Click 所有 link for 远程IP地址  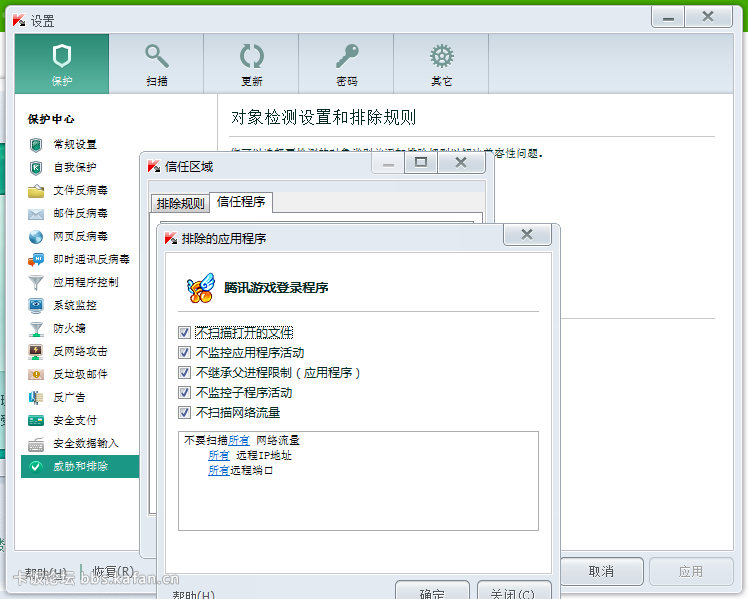click(219, 455)
